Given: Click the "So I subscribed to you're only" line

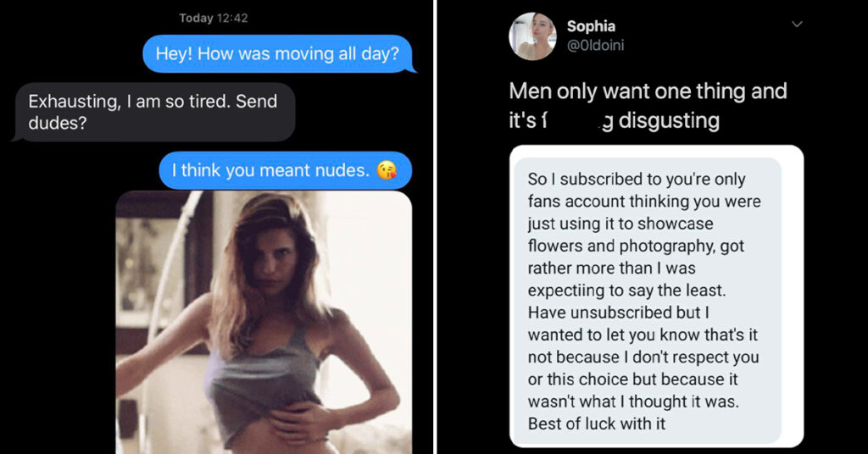Looking at the screenshot, I should (x=637, y=180).
